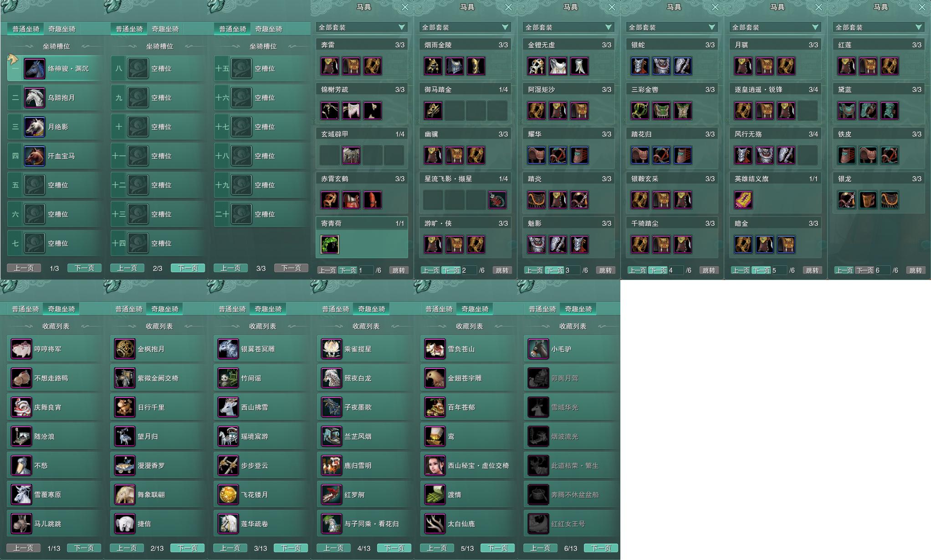Click page number field in 马具 panel with 金镫无虚

click(572, 270)
